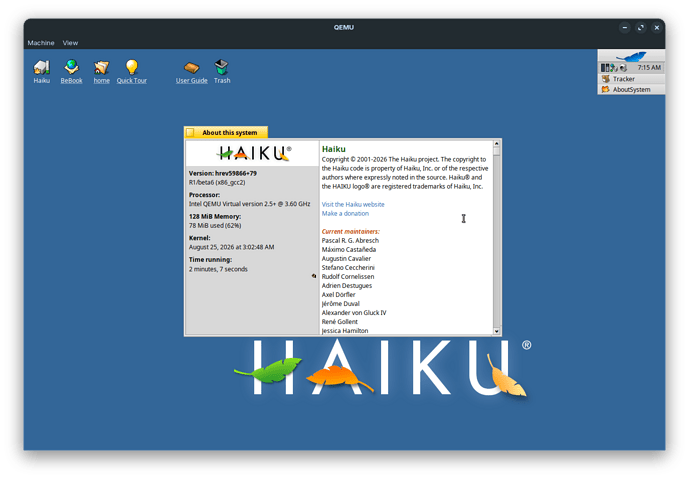Click the name 'Augustin Cavalier'
Viewport: 689px width, 479px height.
tap(346, 258)
